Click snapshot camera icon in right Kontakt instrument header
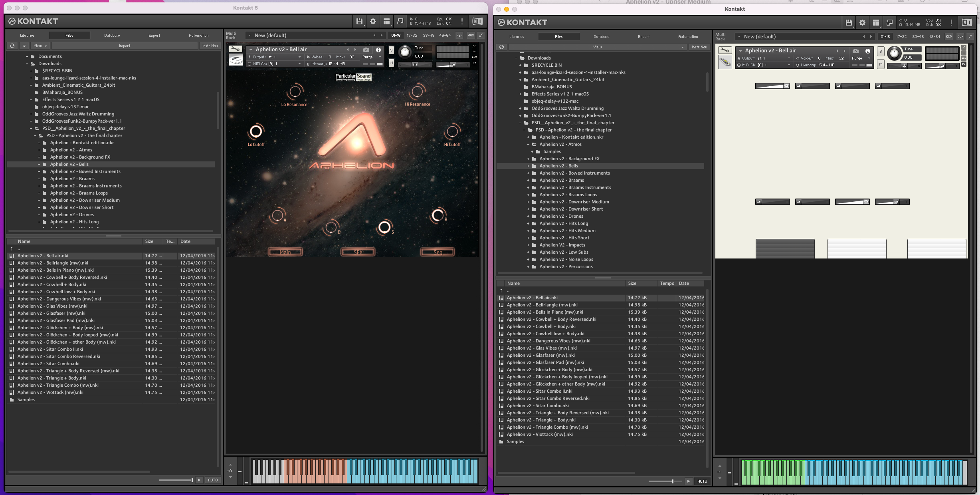The height and width of the screenshot is (495, 980). pyautogui.click(x=855, y=51)
